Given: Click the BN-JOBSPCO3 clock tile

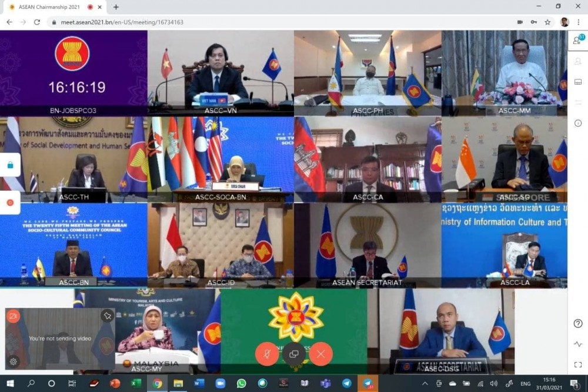Looking at the screenshot, I should (x=73, y=73).
